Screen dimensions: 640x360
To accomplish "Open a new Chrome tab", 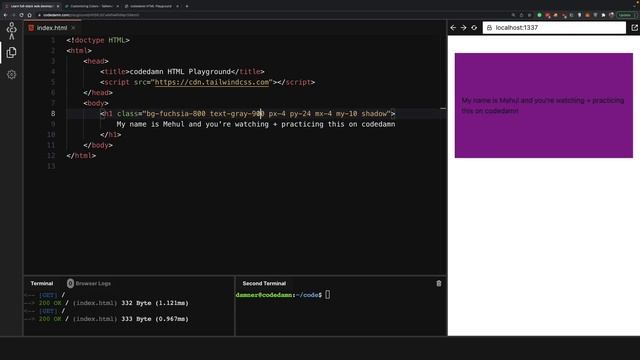I will 187,6.
